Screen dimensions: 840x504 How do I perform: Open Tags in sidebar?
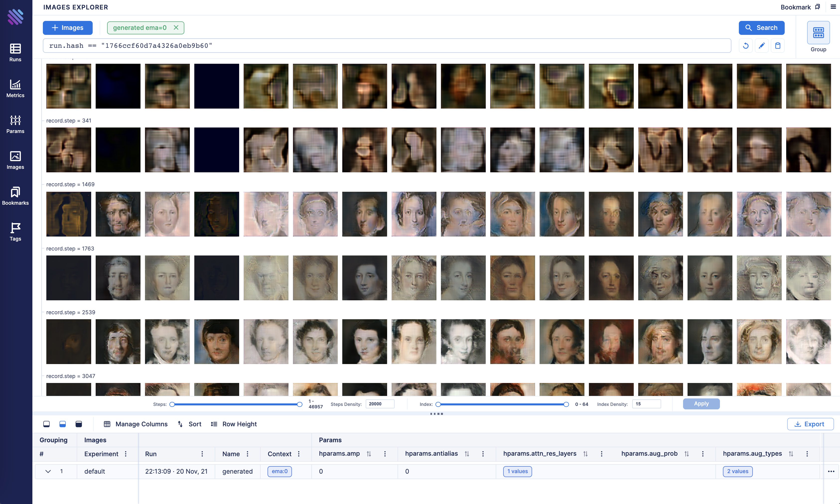[15, 232]
